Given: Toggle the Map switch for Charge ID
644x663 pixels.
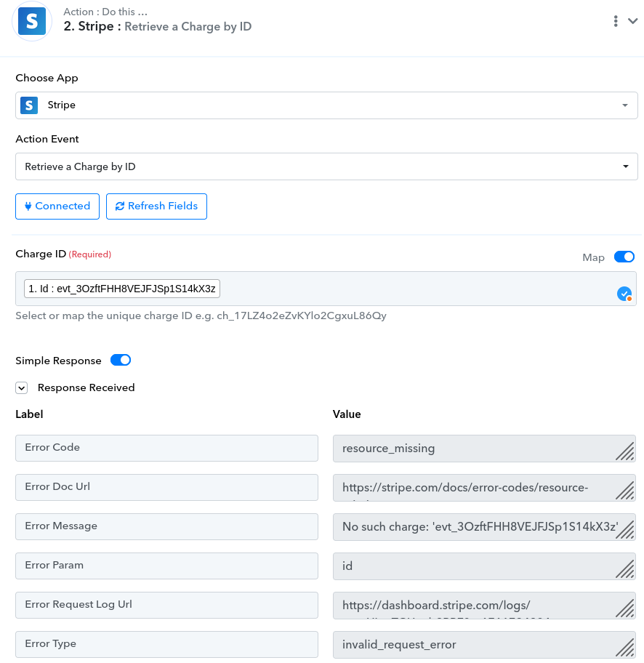Looking at the screenshot, I should click(x=624, y=257).
